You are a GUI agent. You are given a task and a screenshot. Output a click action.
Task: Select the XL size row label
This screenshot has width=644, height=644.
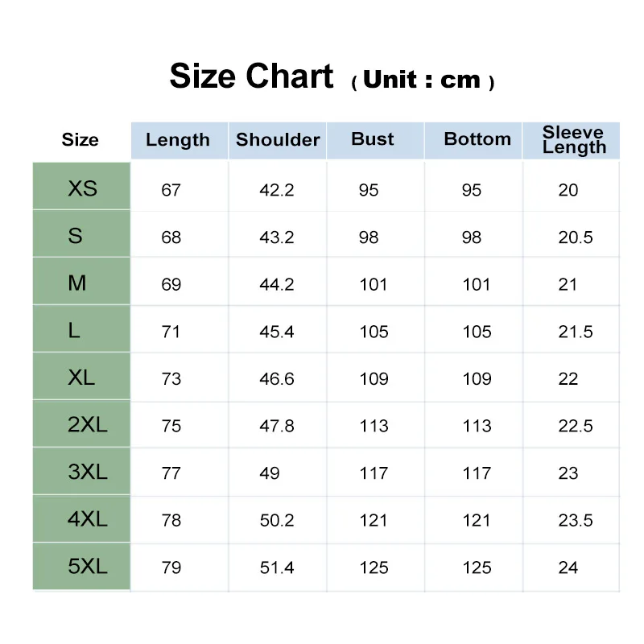tap(81, 378)
